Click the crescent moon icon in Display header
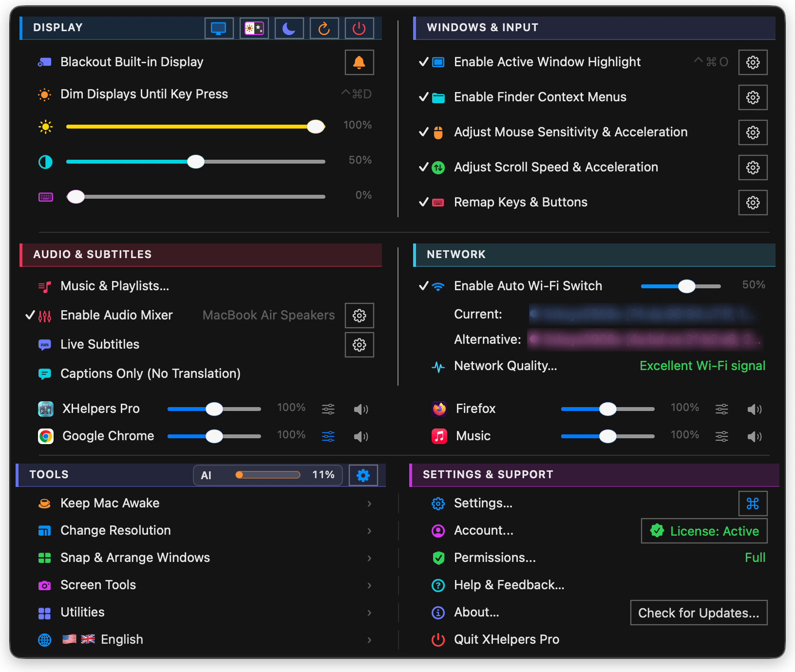 289,28
